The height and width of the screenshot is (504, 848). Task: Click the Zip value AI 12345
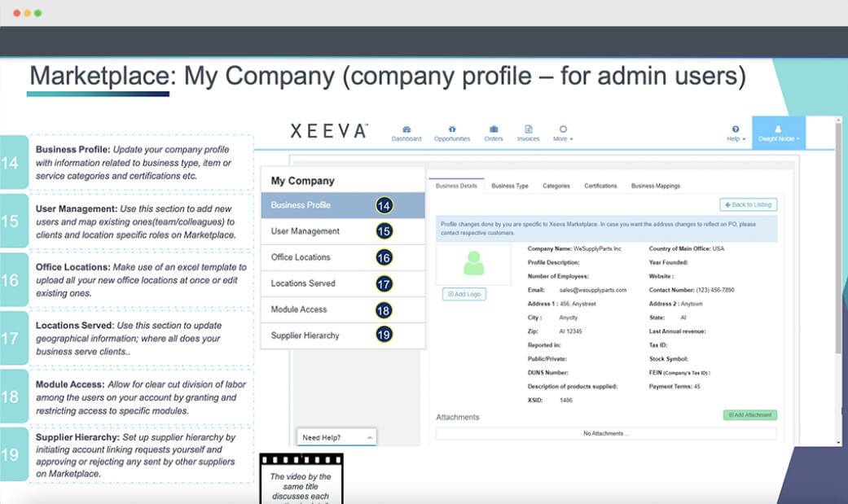click(570, 331)
